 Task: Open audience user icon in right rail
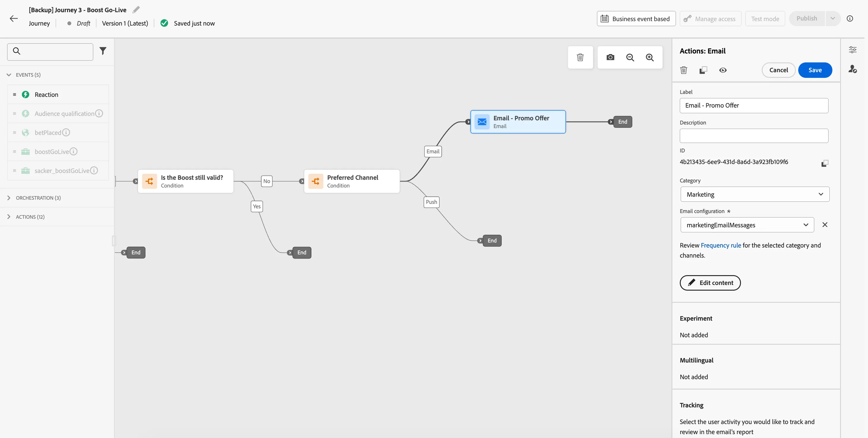(x=853, y=69)
